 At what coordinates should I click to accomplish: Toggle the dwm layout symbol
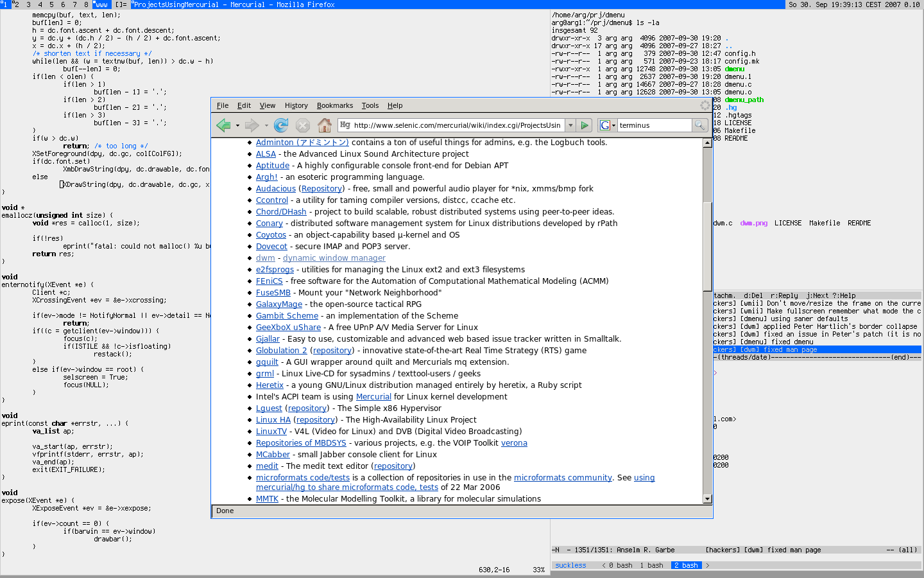(x=121, y=4)
